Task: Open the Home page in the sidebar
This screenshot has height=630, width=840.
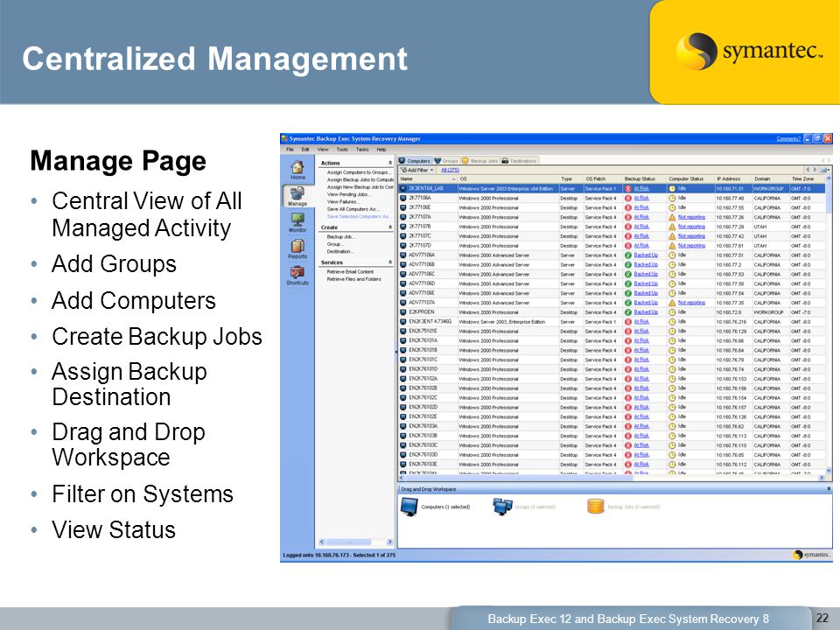Action: tap(297, 171)
